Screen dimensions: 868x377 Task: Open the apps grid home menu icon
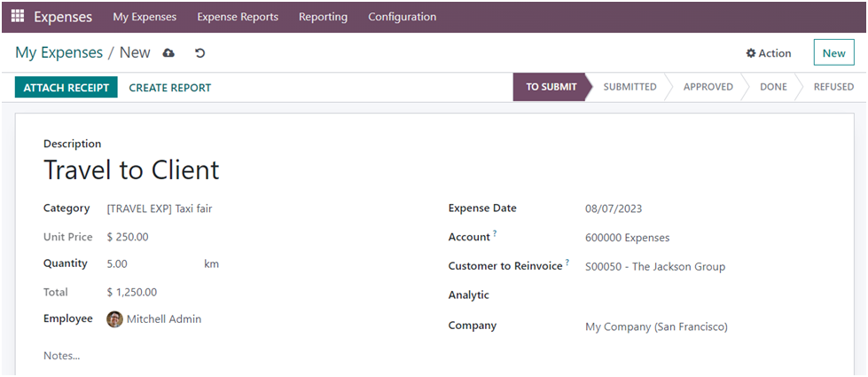18,16
